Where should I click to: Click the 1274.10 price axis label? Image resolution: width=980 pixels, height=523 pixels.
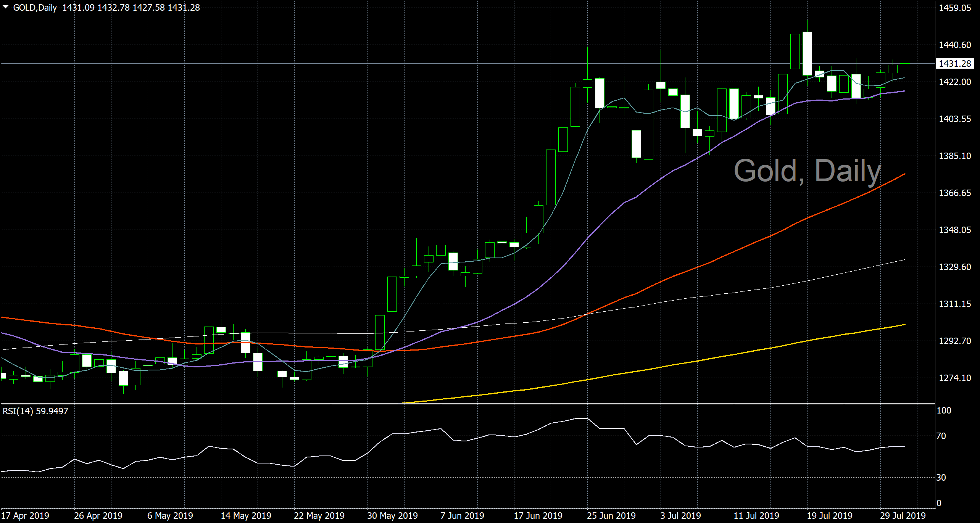[x=955, y=378]
